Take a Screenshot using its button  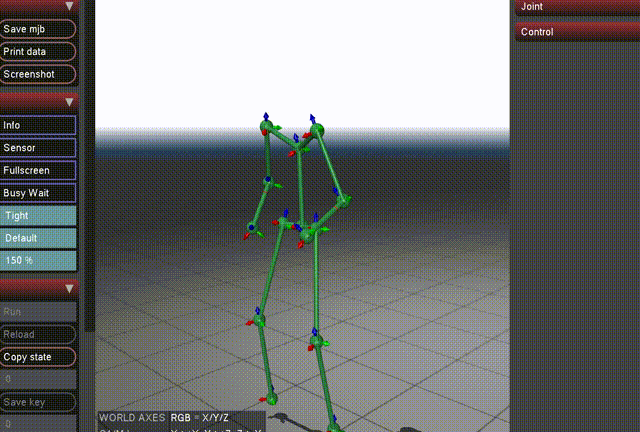(38, 74)
